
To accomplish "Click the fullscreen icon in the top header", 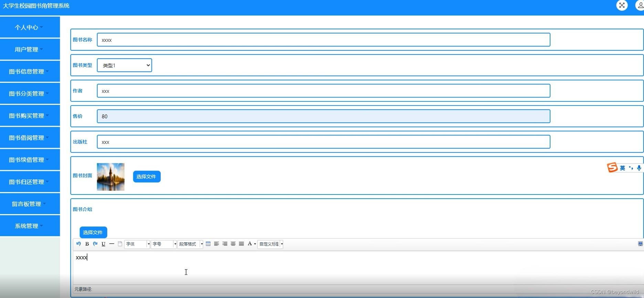I will [622, 5].
